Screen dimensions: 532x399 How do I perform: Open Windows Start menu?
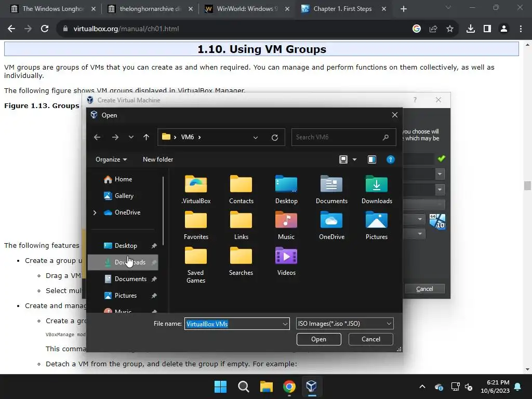(220, 387)
